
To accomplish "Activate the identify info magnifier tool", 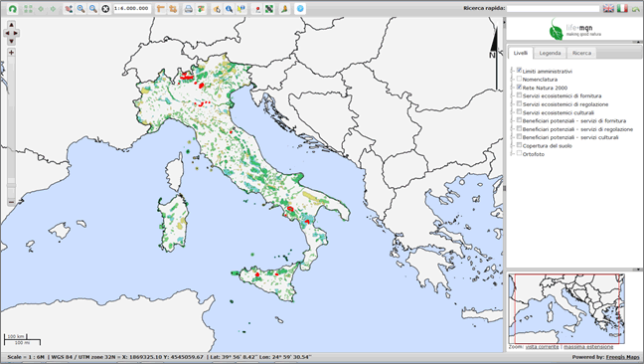I will (x=230, y=9).
